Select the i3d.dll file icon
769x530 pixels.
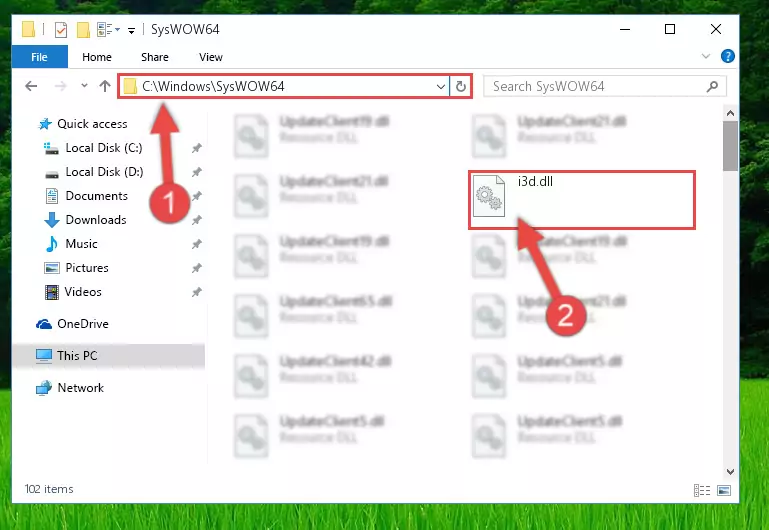489,196
